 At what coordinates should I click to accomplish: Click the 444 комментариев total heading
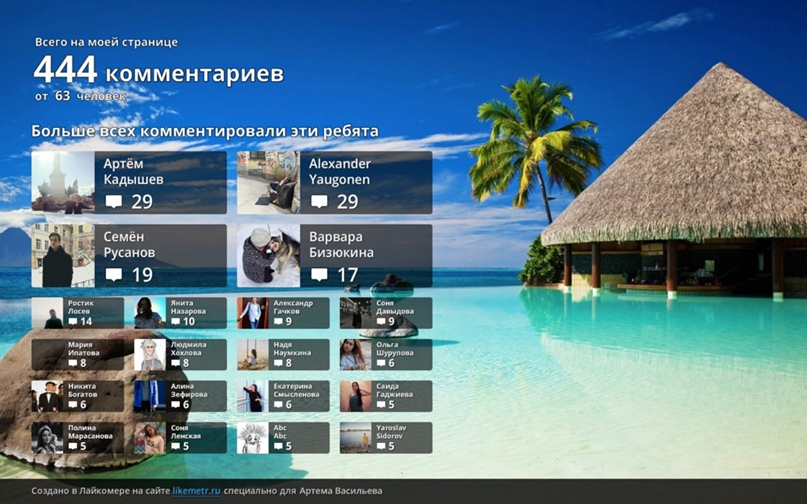point(158,73)
